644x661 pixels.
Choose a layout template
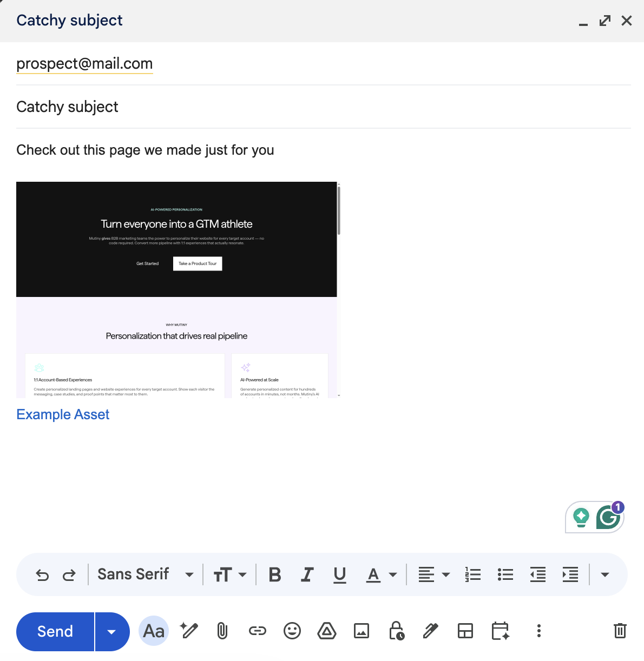(465, 631)
